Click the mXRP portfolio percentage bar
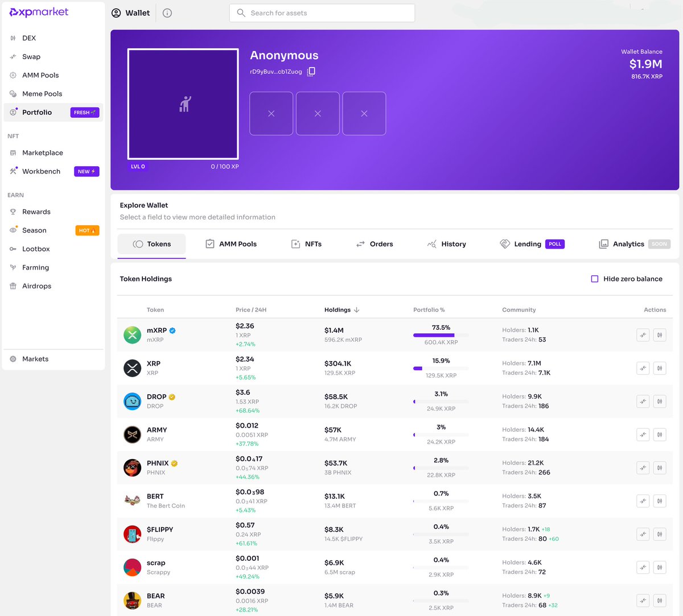Image resolution: width=683 pixels, height=616 pixels. [x=441, y=335]
